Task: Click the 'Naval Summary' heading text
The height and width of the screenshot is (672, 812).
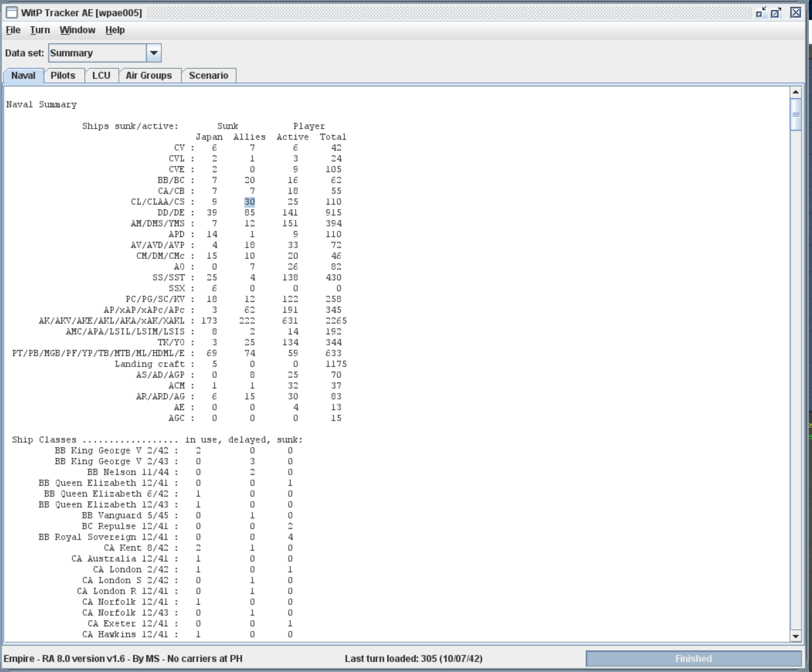Action: 41,105
